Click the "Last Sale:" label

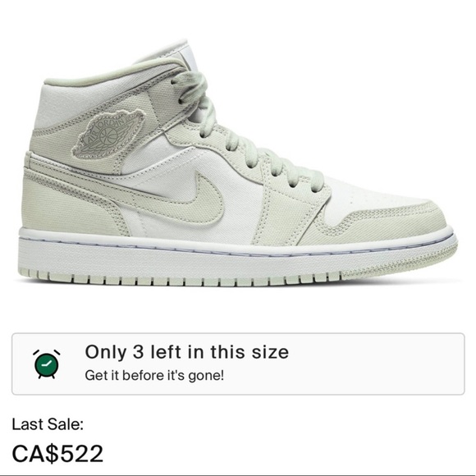[x=48, y=424]
